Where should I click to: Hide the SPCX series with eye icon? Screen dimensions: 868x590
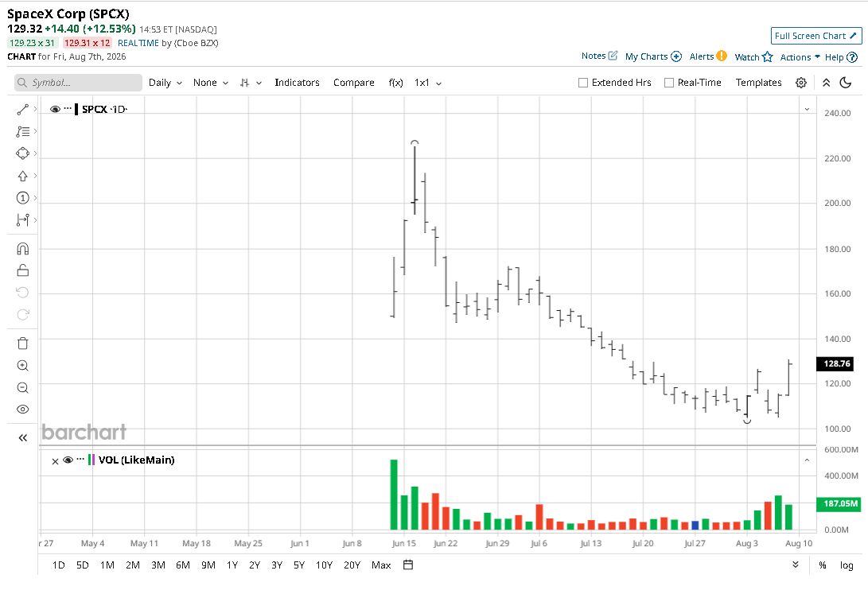pyautogui.click(x=55, y=109)
